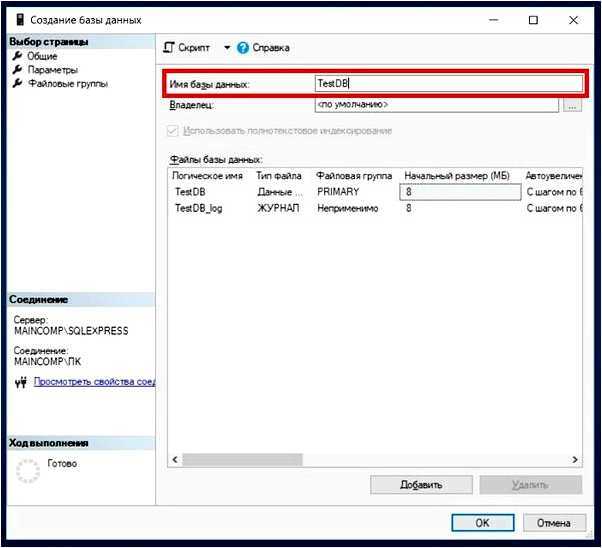Close the Создание базы данных dialog

click(x=573, y=20)
